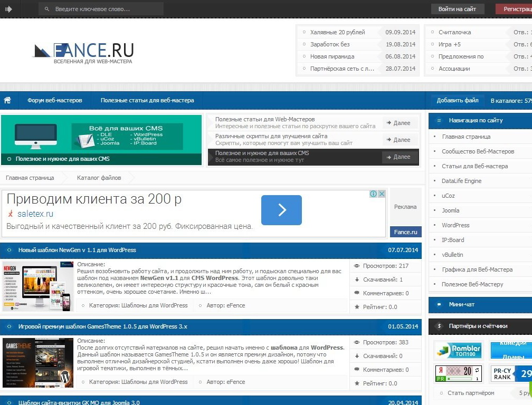This screenshot has width=532, height=405.
Task: Focus the keyword search field
Action: tap(101, 9)
